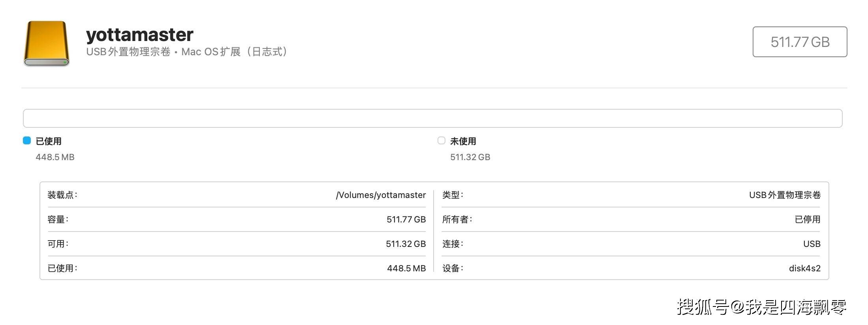This screenshot has height=325, width=868.
Task: Click the 可用 value 511.32 GB in table
Action: coord(406,244)
